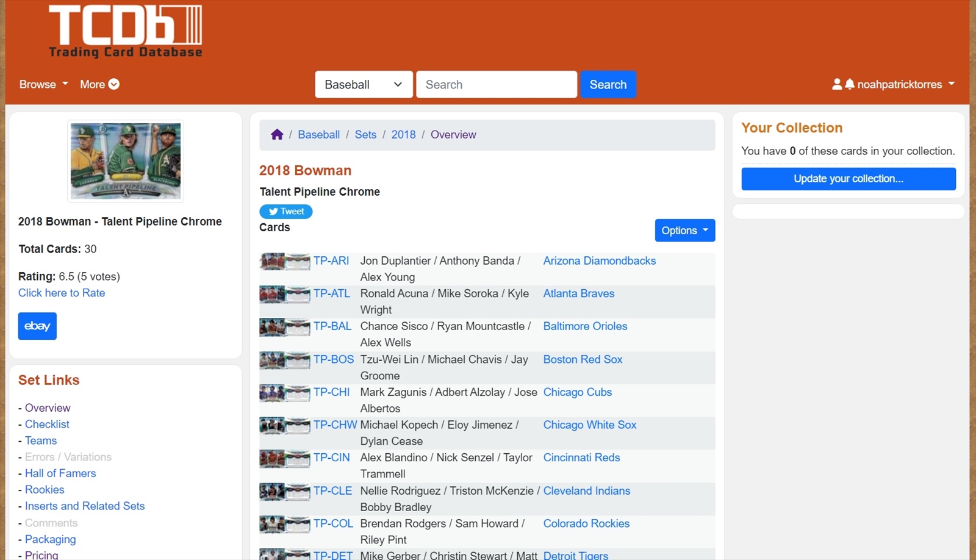Open the user profile icon

coord(837,84)
